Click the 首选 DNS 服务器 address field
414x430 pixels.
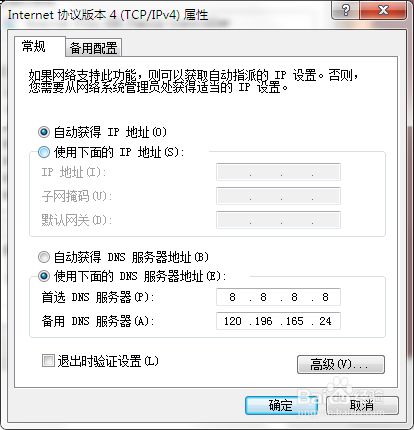(278, 297)
